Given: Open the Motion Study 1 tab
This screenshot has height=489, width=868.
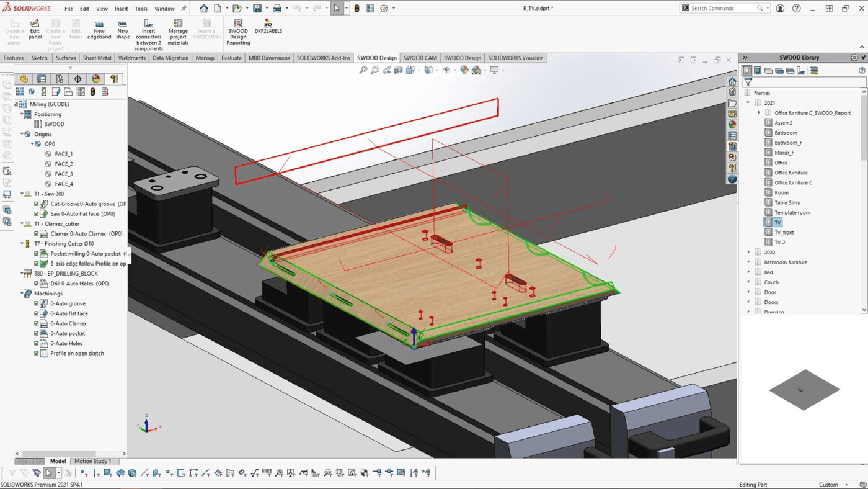Looking at the screenshot, I should click(92, 461).
